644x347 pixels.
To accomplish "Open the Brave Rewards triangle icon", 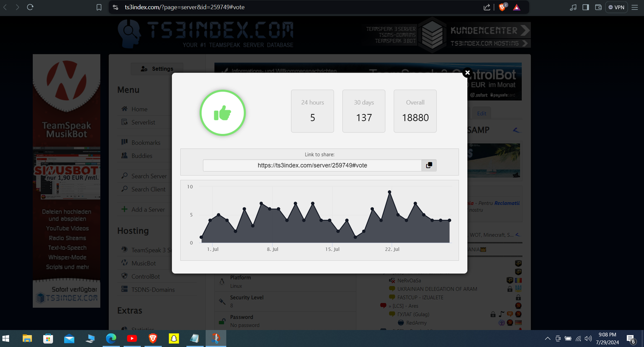I will pyautogui.click(x=517, y=8).
